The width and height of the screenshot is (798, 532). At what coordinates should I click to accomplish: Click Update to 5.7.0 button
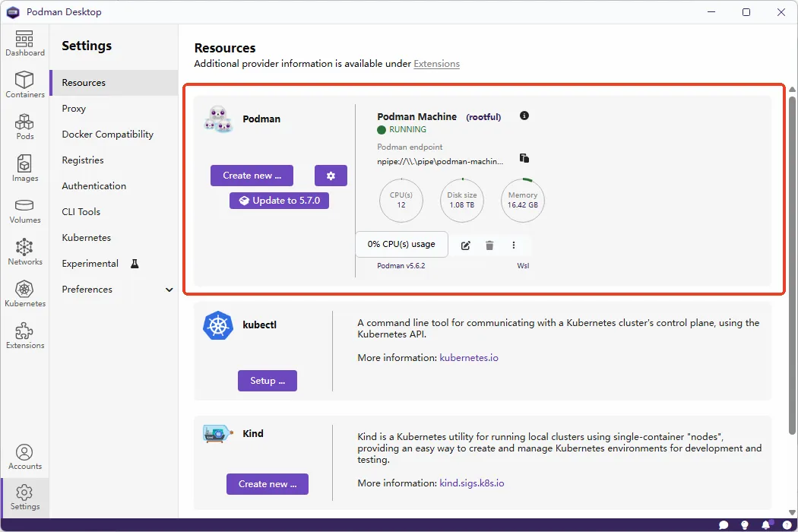pos(279,201)
